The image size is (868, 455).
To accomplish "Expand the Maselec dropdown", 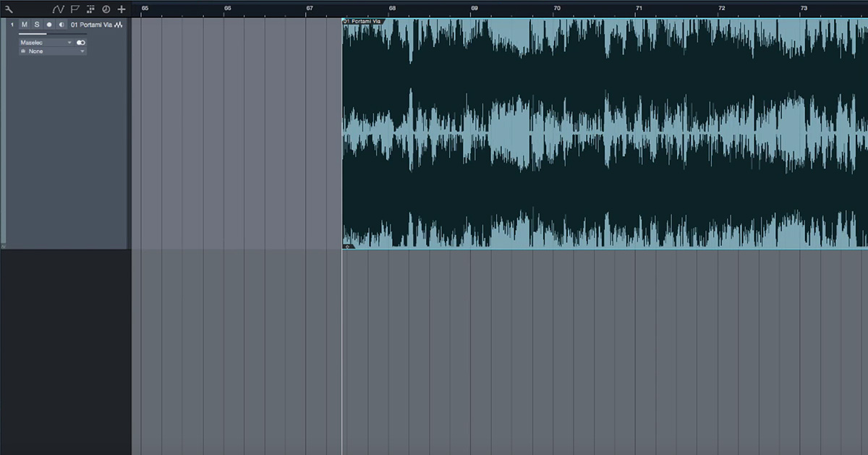I will pyautogui.click(x=69, y=43).
